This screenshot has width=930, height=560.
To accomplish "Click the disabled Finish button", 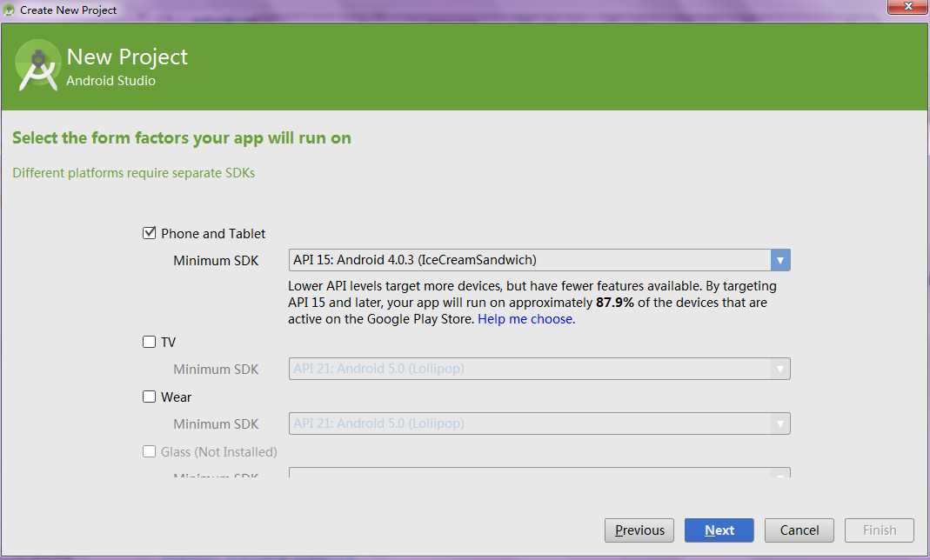I will coord(879,530).
